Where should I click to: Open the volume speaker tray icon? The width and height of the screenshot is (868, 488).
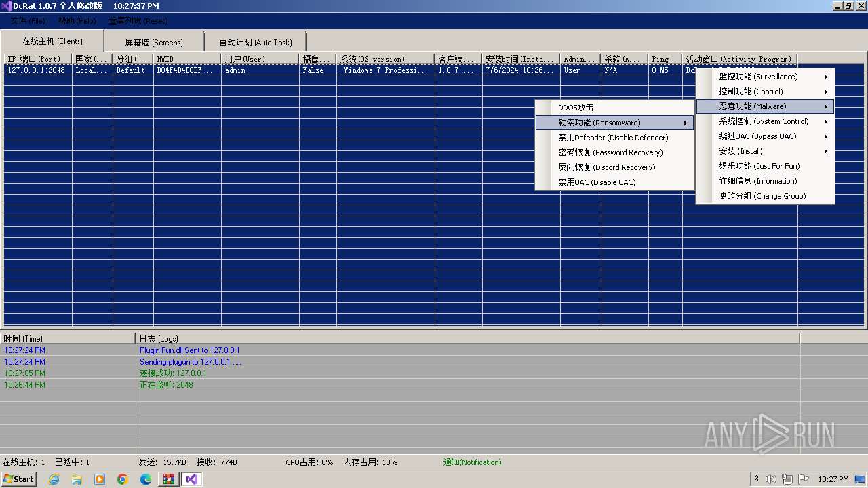click(x=771, y=479)
